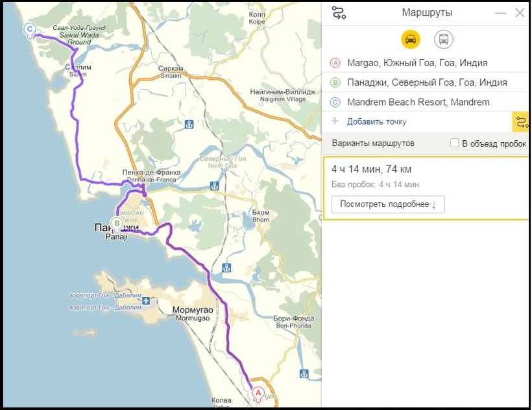Close the Маршруты panel
The image size is (532, 410).
pos(519,13)
